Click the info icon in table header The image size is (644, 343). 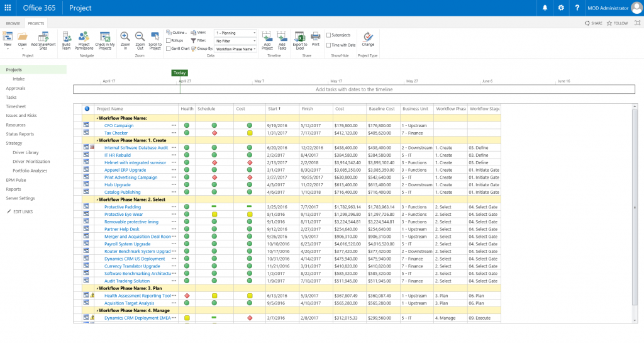click(x=87, y=109)
